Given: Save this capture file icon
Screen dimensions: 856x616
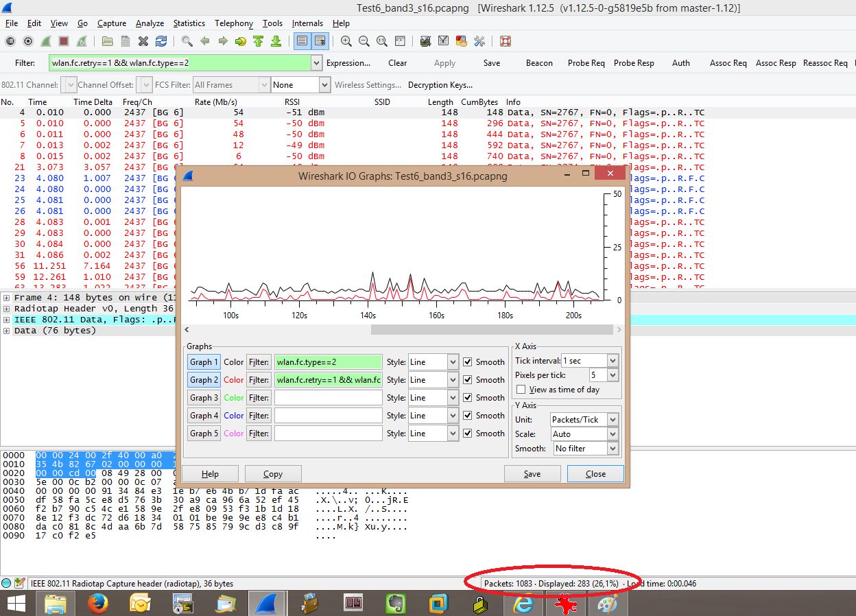Looking at the screenshot, I should pos(126,41).
